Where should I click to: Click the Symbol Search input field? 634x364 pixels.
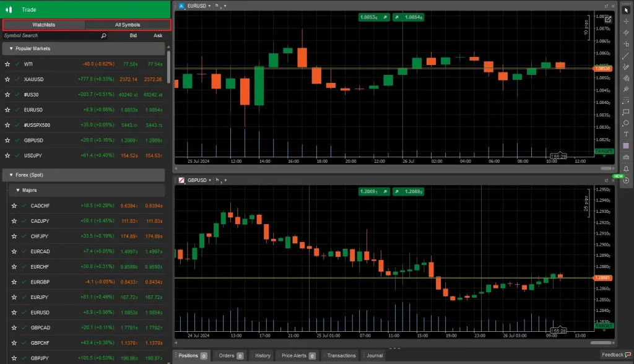pos(51,35)
